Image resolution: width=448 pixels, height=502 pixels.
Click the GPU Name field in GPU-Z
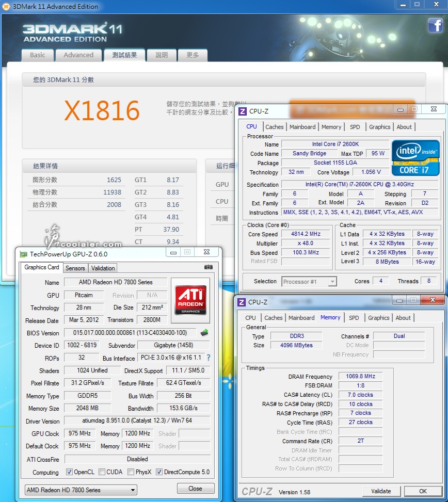116,282
